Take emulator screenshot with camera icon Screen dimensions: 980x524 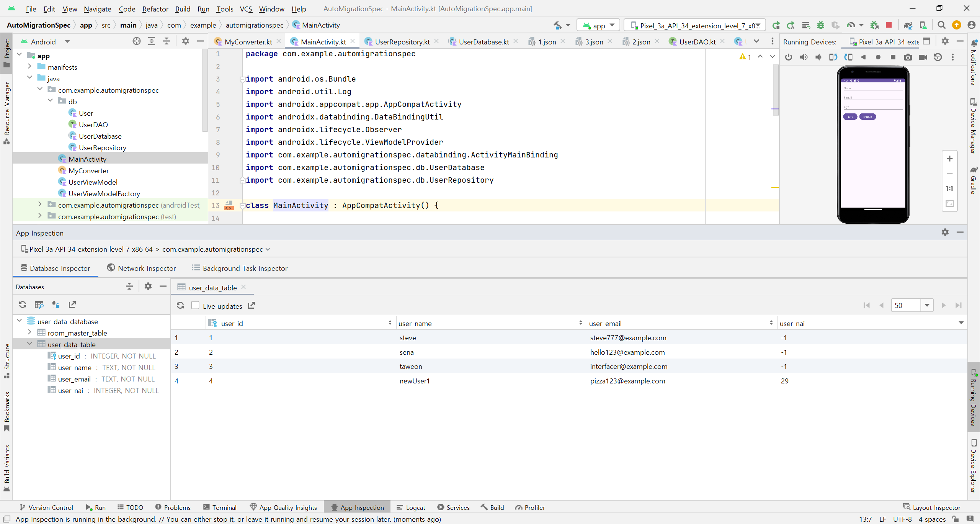pos(908,57)
